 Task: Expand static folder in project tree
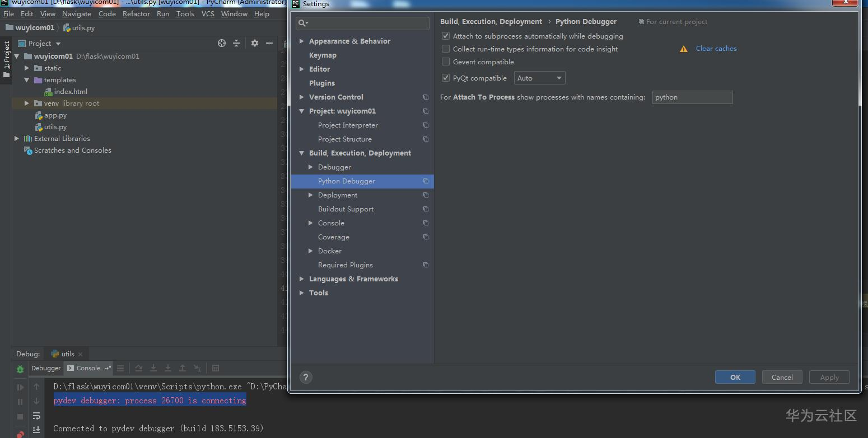(x=26, y=68)
